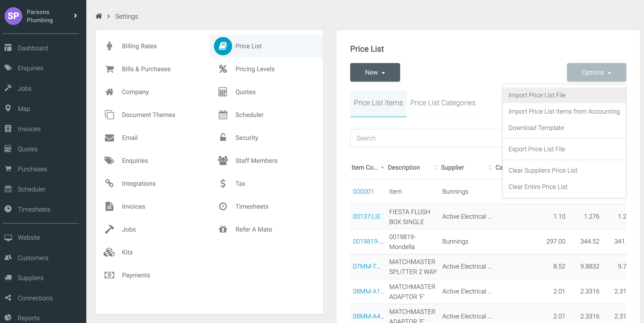Screen dimensions: 644x323
Task: Open the Options dropdown menu
Action: coord(596,72)
